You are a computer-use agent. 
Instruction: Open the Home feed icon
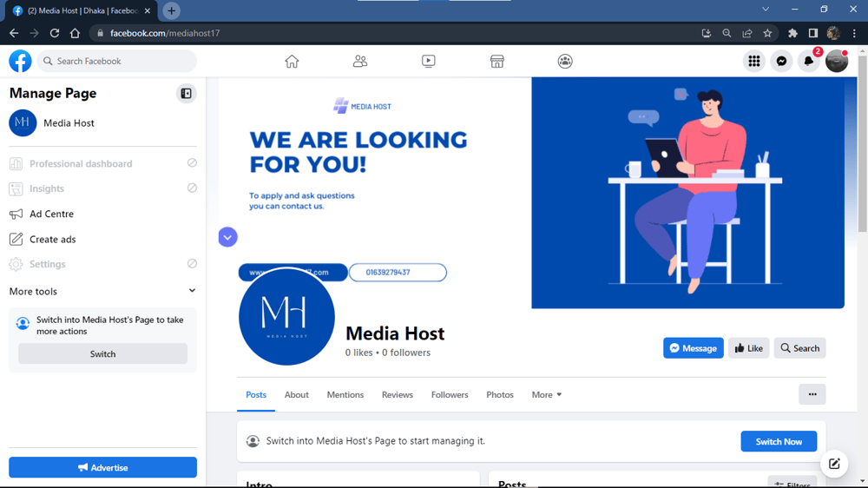click(292, 61)
